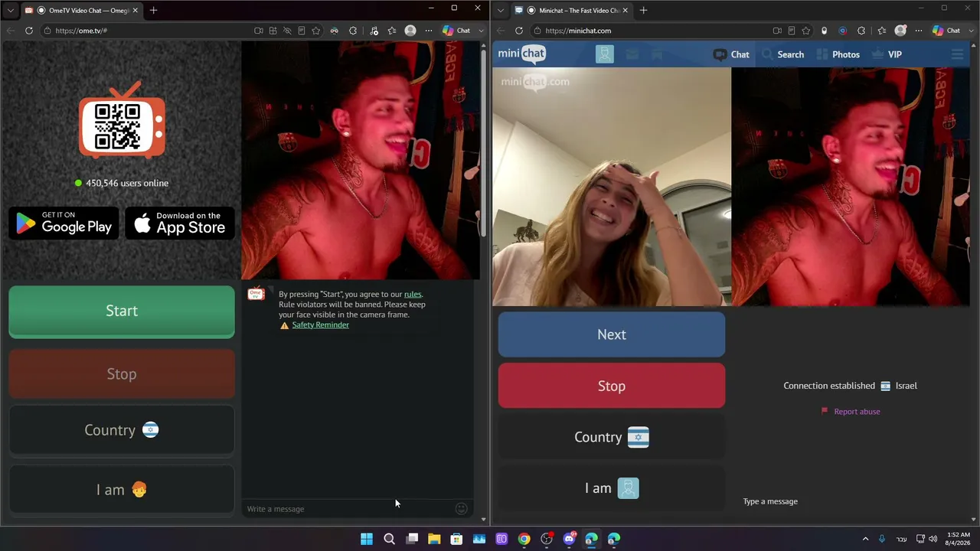Click Next in Minichat
Screen dimensions: 980x551
(x=612, y=334)
